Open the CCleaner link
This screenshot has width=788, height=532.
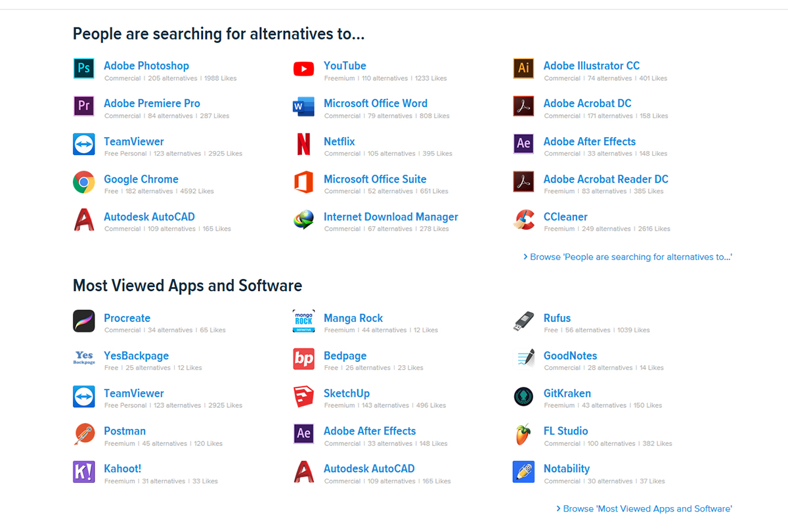pyautogui.click(x=565, y=217)
